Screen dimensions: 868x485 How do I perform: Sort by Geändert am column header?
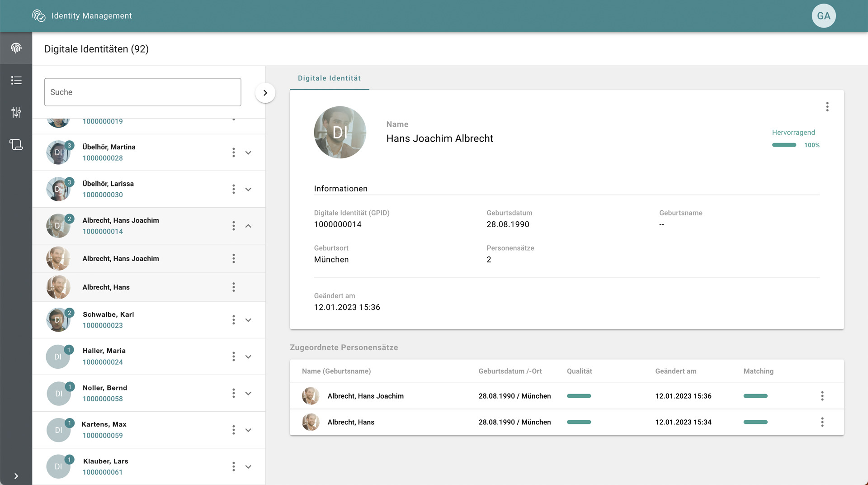point(676,371)
